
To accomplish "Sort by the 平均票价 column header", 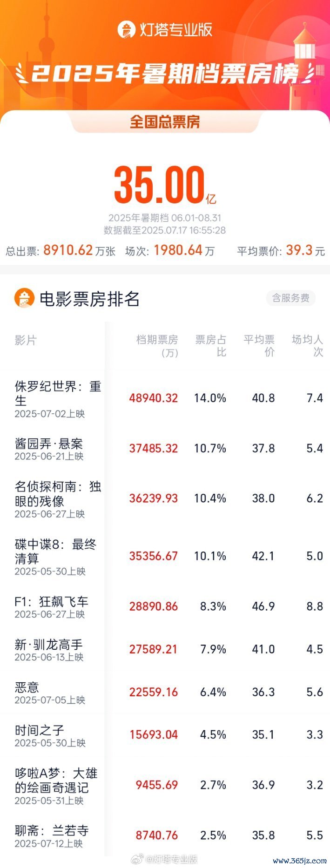I will click(259, 346).
